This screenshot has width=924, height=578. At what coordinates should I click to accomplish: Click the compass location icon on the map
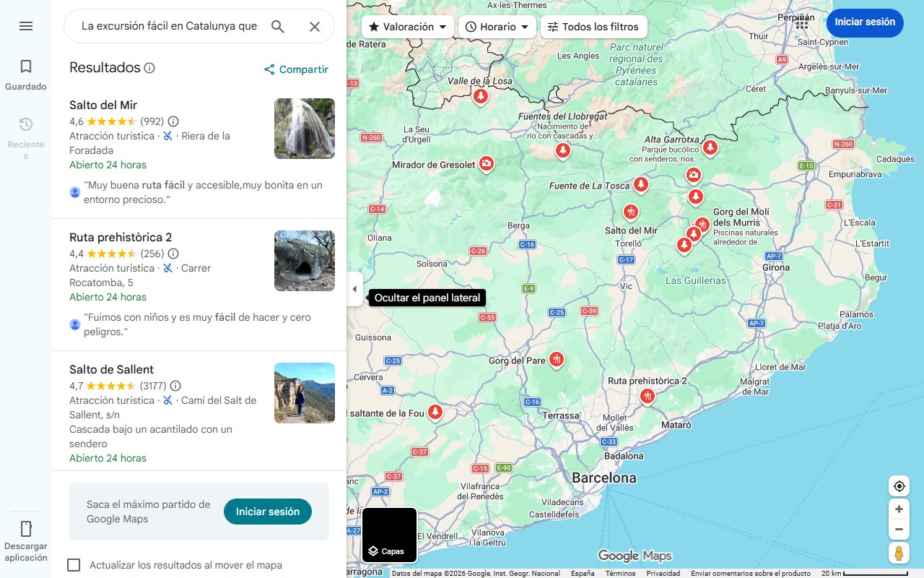pos(899,486)
